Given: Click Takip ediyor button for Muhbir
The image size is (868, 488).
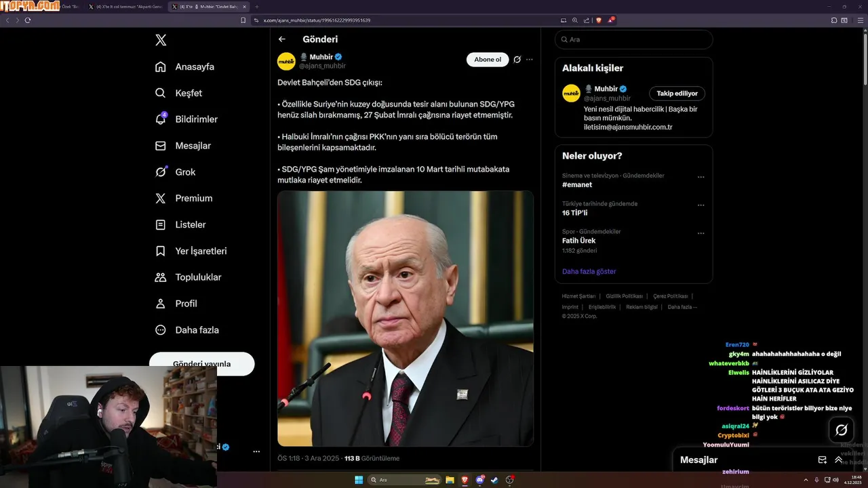Looking at the screenshot, I should pos(677,94).
